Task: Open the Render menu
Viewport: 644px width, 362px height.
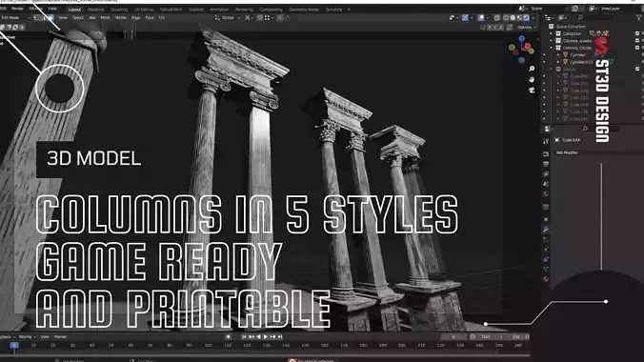Action: [x=17, y=9]
